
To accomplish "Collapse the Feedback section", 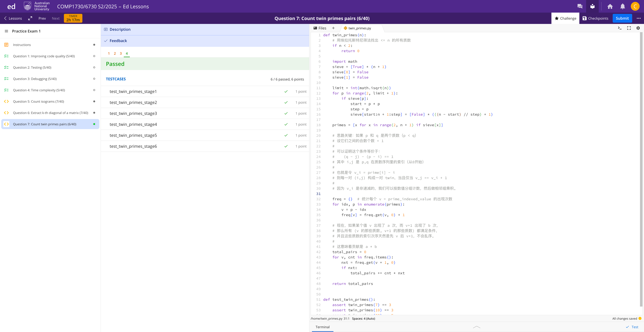I will 205,41.
